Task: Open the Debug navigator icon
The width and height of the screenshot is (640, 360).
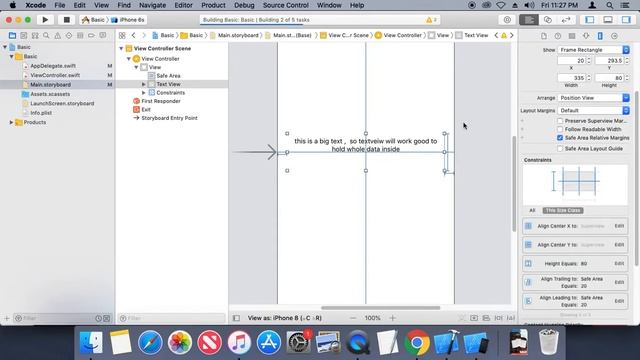Action: (x=80, y=36)
